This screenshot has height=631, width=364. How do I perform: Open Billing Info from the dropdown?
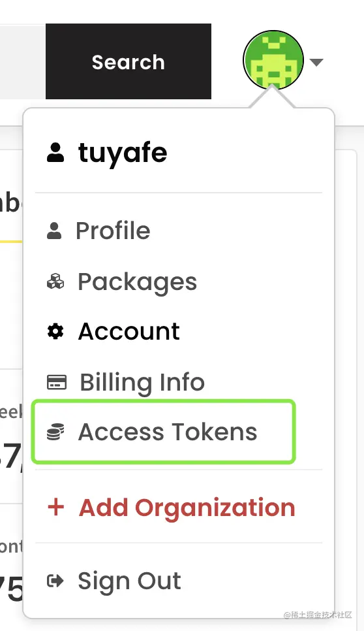click(142, 382)
